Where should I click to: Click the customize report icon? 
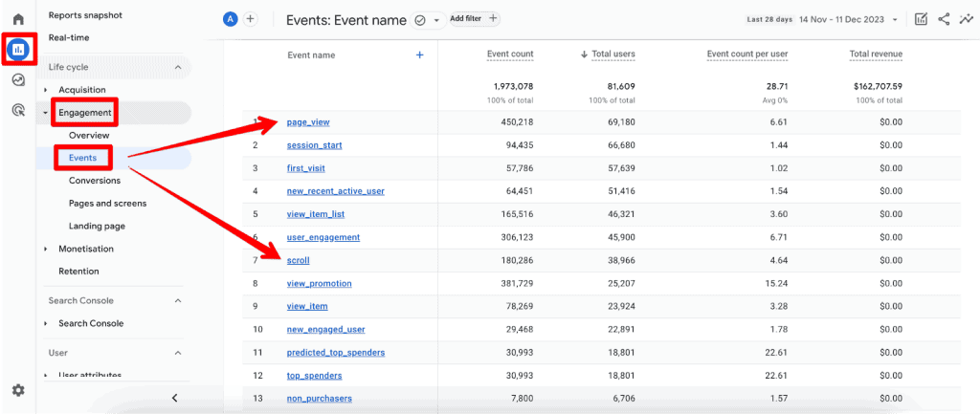(921, 19)
